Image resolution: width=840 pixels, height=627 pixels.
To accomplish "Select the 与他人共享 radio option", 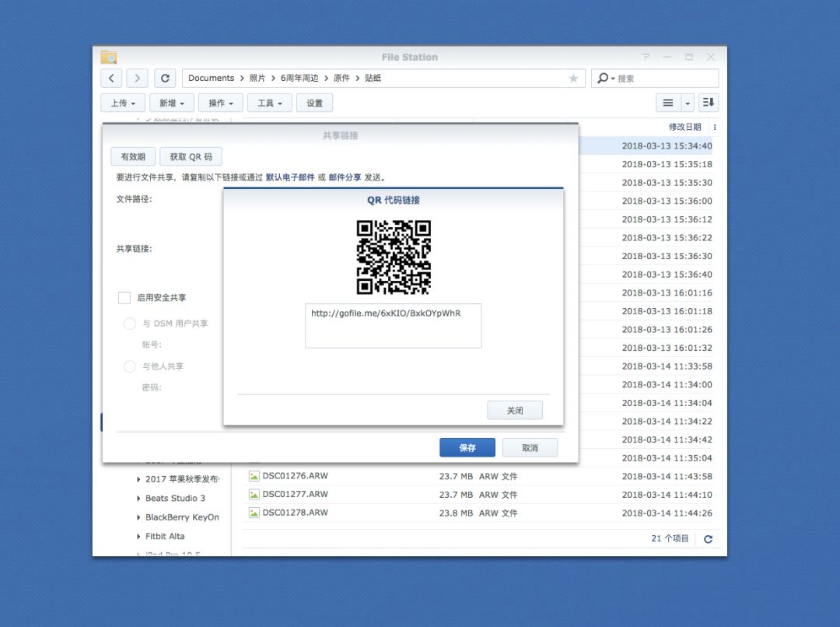I will tap(130, 366).
